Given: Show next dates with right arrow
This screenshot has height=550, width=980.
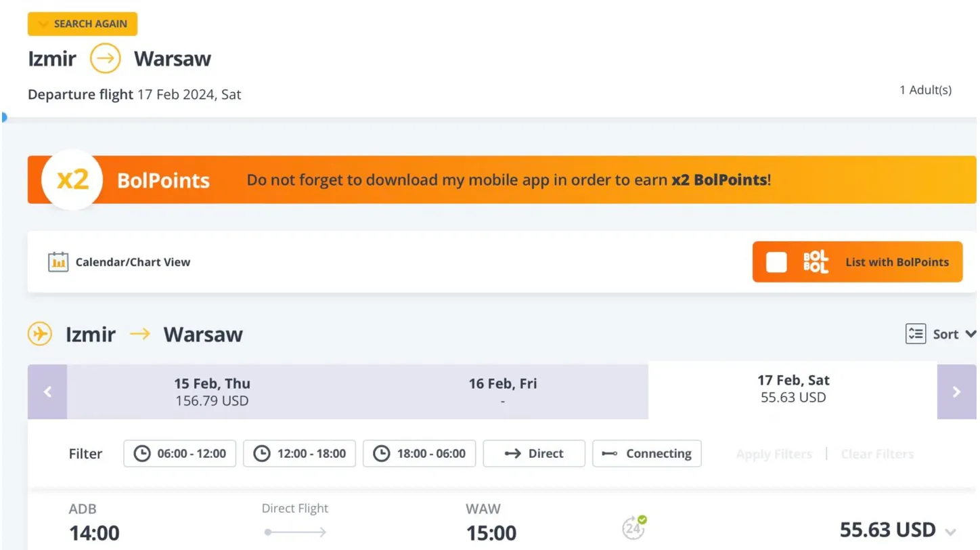Looking at the screenshot, I should 956,392.
